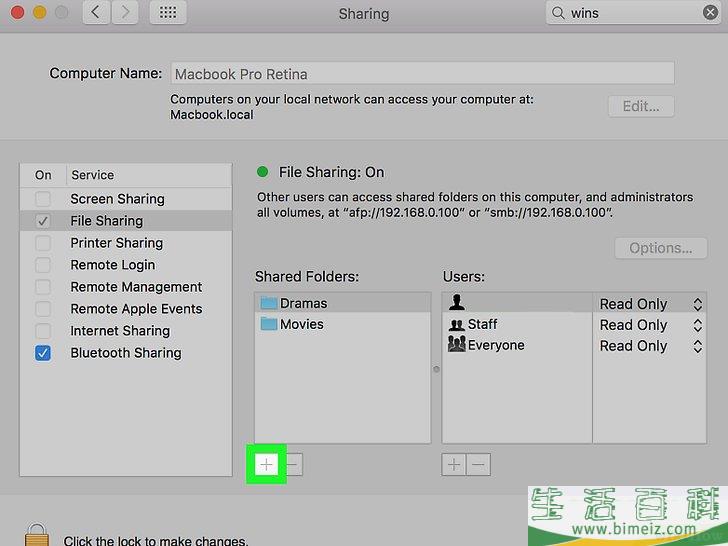Viewport: 728px width, 546px height.
Task: Click 'Click the lock to make changes' text
Action: tap(156, 540)
